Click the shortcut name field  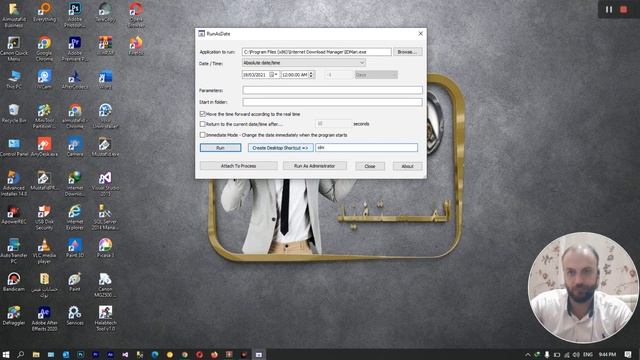click(367, 148)
